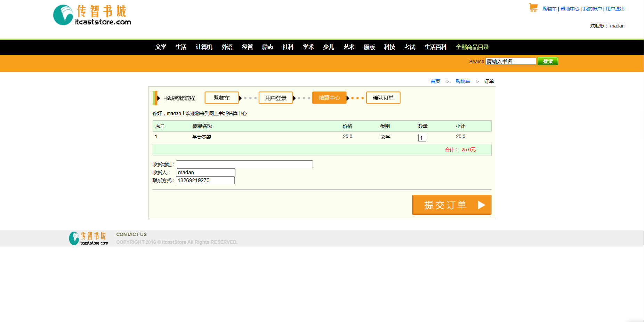Image resolution: width=644 pixels, height=322 pixels.
Task: Select the 生活 category
Action: [x=181, y=47]
